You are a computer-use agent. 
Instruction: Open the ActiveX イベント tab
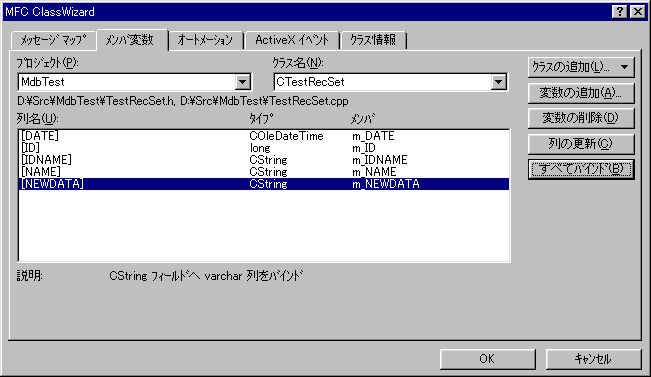(x=292, y=40)
